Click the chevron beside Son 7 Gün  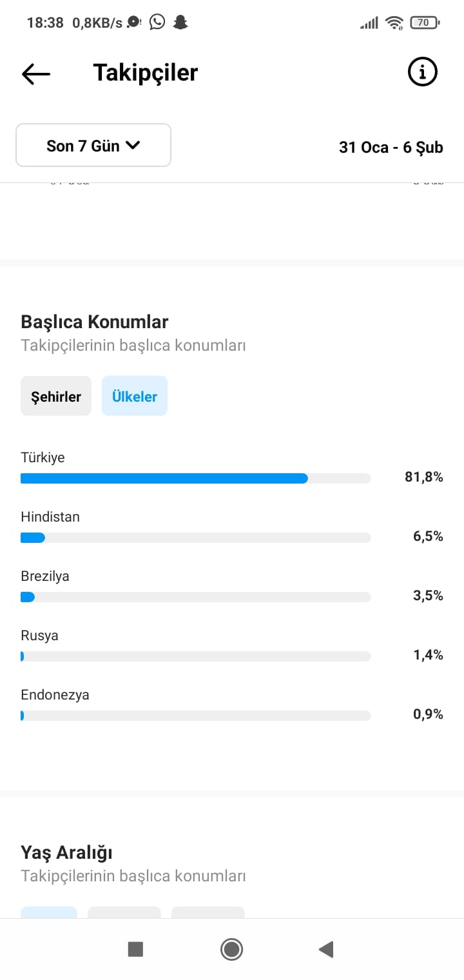pos(132,146)
